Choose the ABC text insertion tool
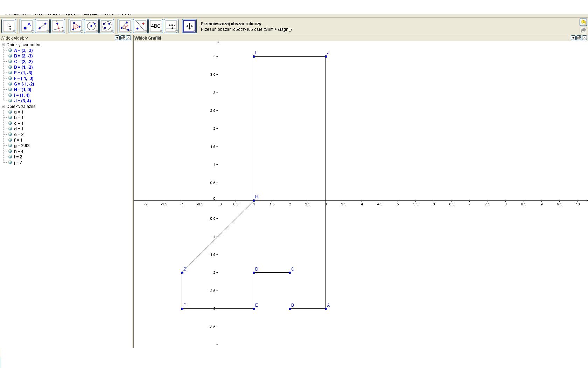 click(x=156, y=26)
